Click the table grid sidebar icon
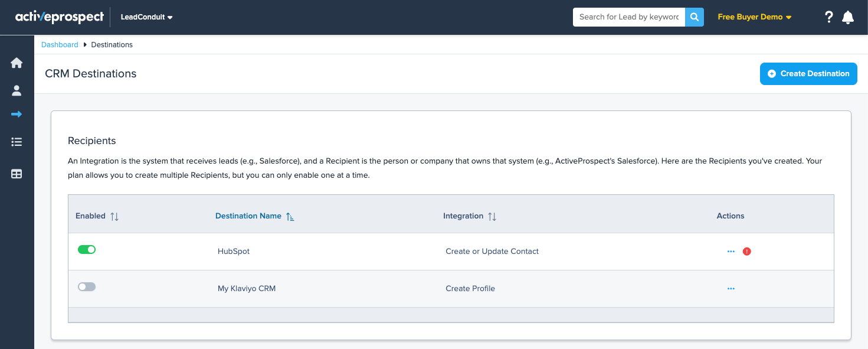This screenshot has width=868, height=349. pos(17,174)
